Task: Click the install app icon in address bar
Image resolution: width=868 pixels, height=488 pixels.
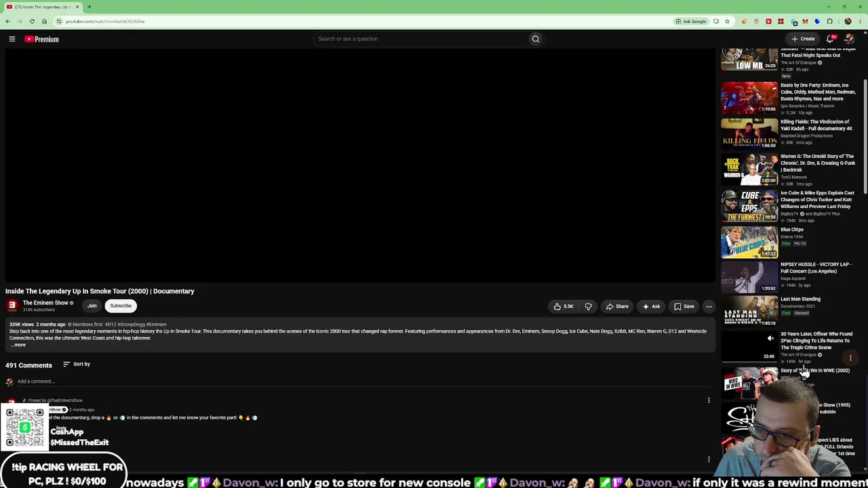Action: (716, 21)
